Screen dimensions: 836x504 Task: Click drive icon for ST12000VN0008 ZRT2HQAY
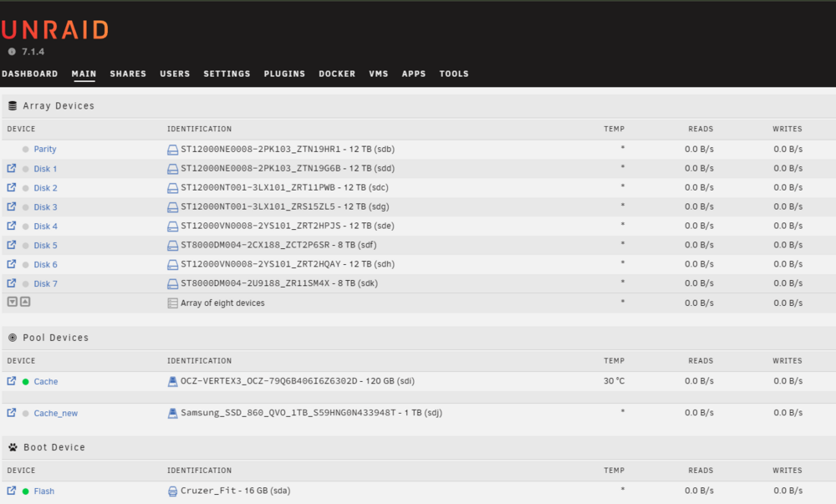pyautogui.click(x=173, y=265)
